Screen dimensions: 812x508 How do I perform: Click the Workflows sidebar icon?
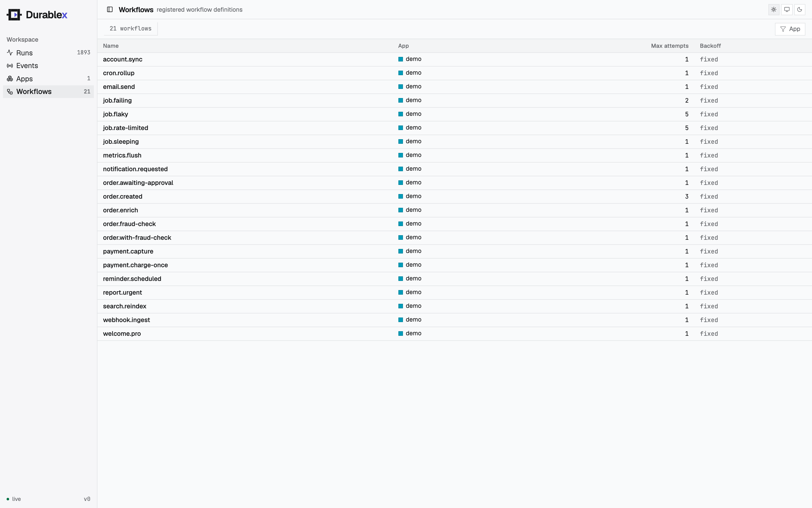10,92
